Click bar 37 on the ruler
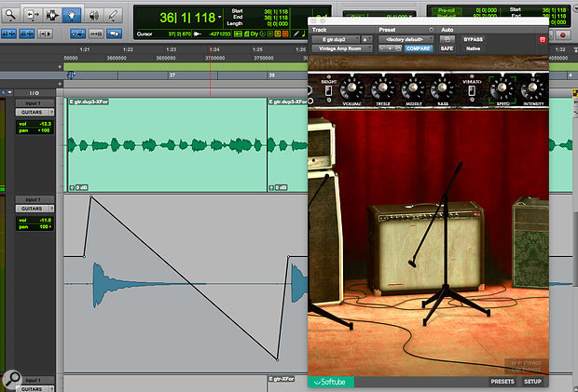The height and width of the screenshot is (392, 578). point(172,75)
